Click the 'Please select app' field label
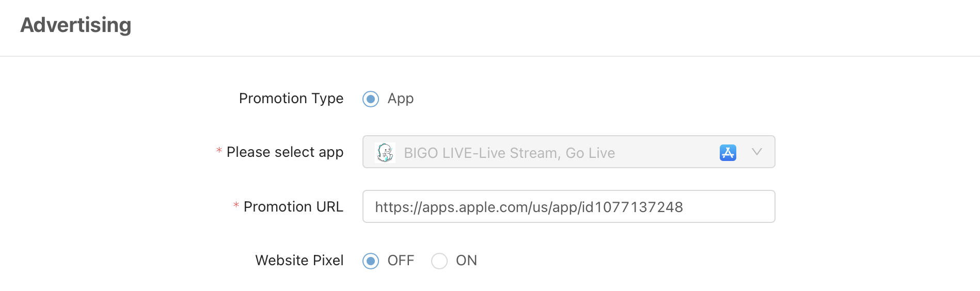This screenshot has width=980, height=291. coord(285,152)
